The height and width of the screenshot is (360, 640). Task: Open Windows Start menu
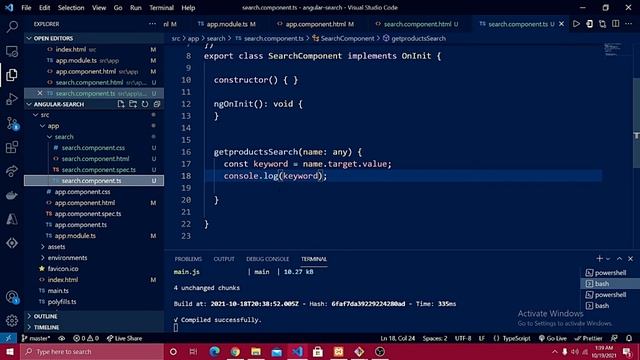(x=10, y=352)
